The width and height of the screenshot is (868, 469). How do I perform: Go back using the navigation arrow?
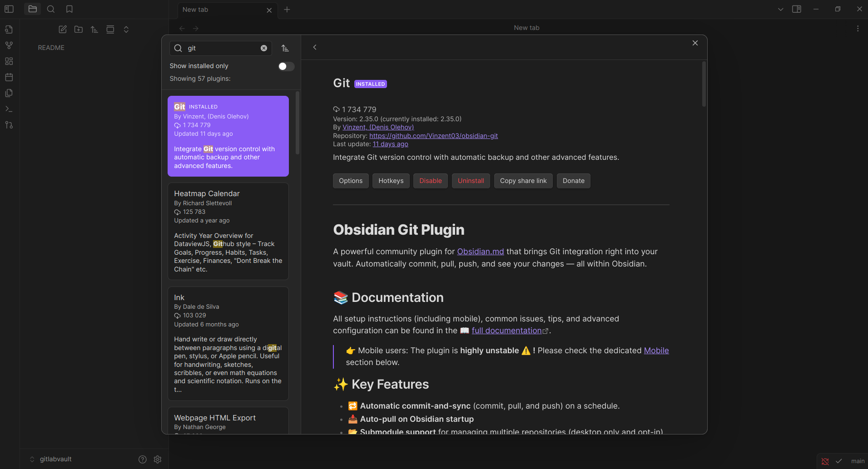(182, 28)
